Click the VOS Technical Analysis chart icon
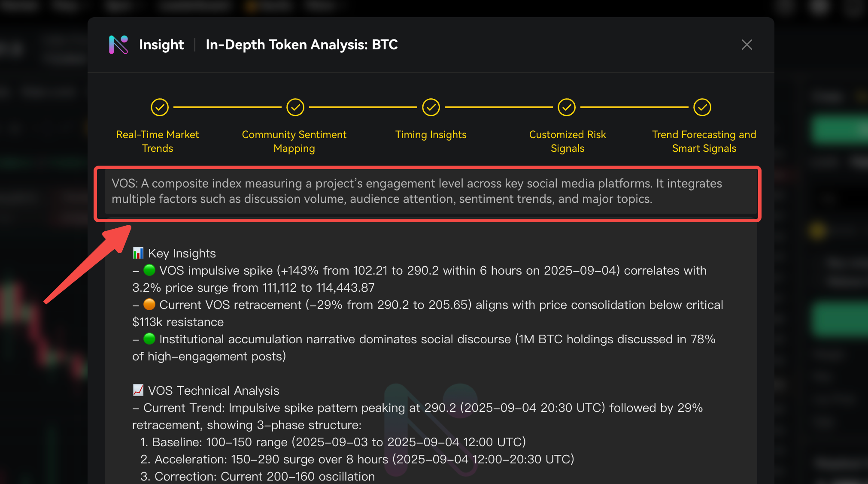Viewport: 868px width, 484px height. pos(138,390)
